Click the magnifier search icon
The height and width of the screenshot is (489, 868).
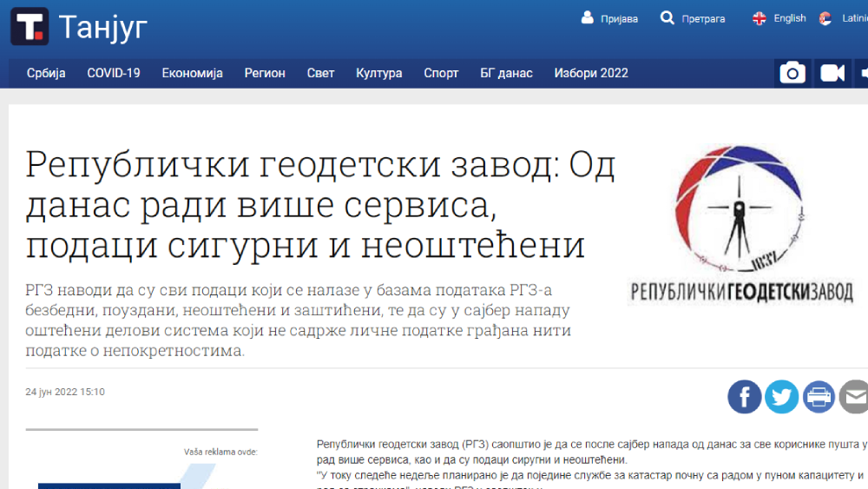point(667,17)
